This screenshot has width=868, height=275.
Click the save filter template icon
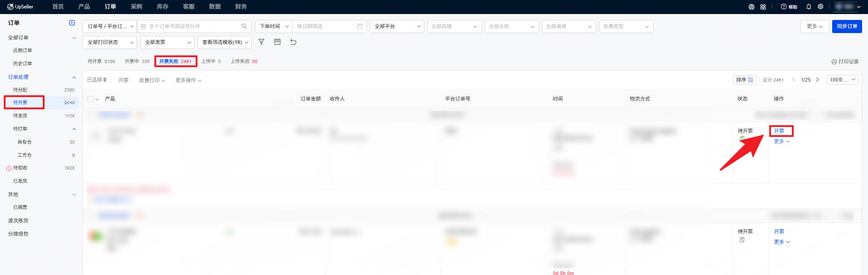[277, 42]
